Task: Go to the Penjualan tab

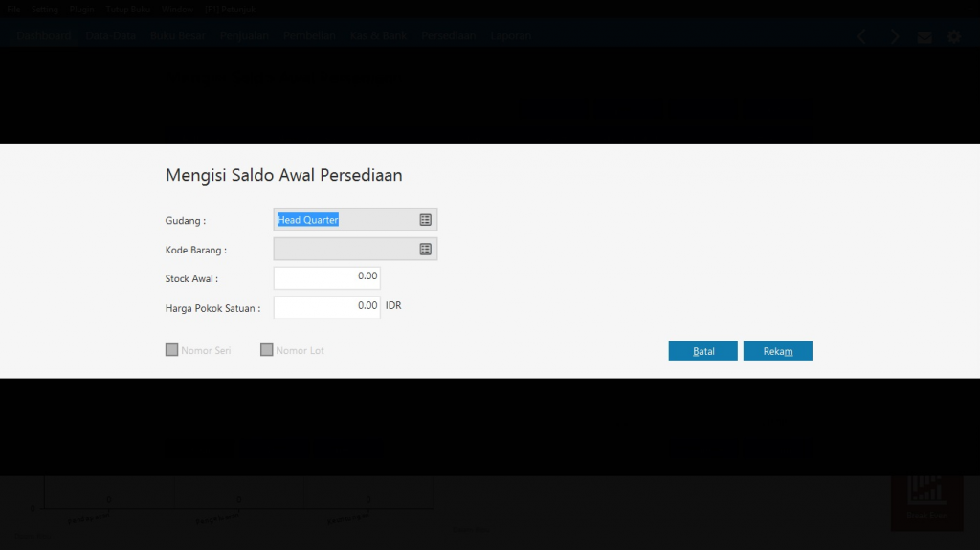Action: (245, 36)
